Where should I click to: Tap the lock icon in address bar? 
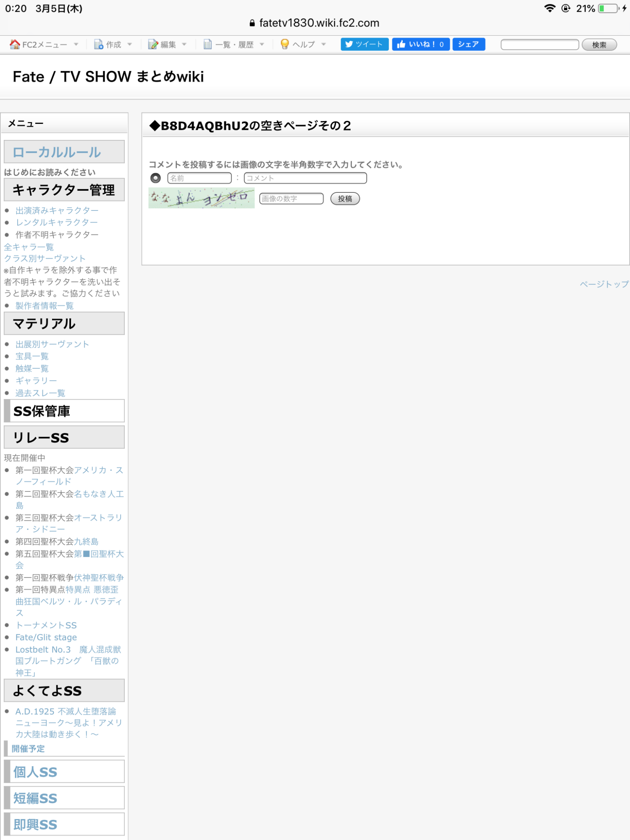[252, 23]
